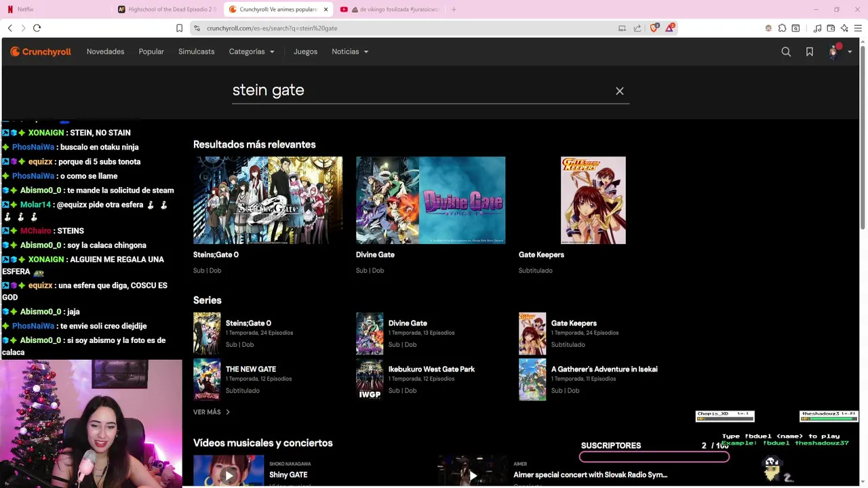Expand the account menu arrow beside avatar
Screen dimensions: 868x488
pyautogui.click(x=850, y=52)
